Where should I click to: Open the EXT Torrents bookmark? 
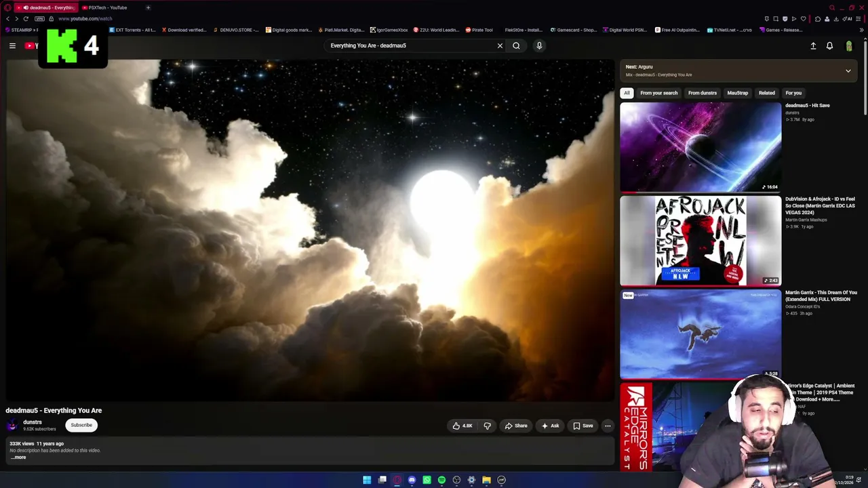point(133,30)
